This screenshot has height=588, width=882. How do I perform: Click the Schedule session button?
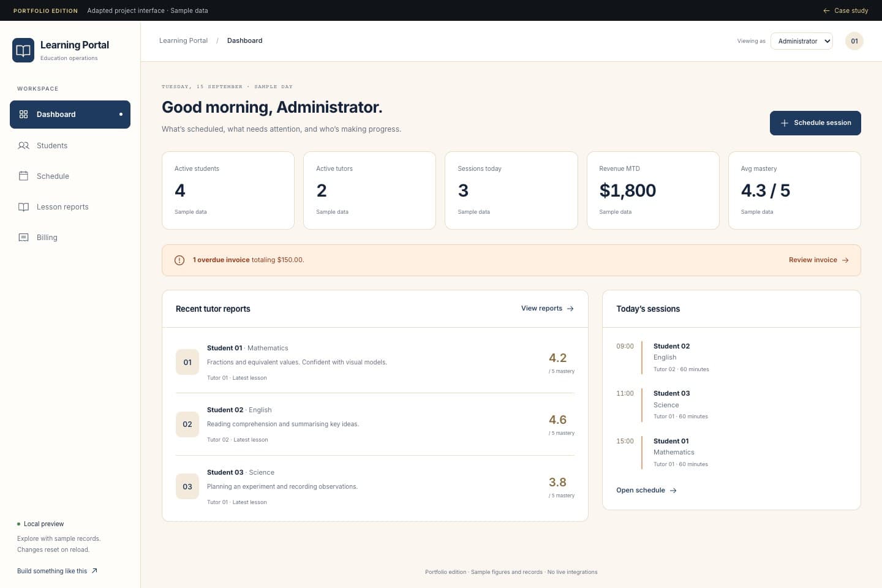pos(815,123)
